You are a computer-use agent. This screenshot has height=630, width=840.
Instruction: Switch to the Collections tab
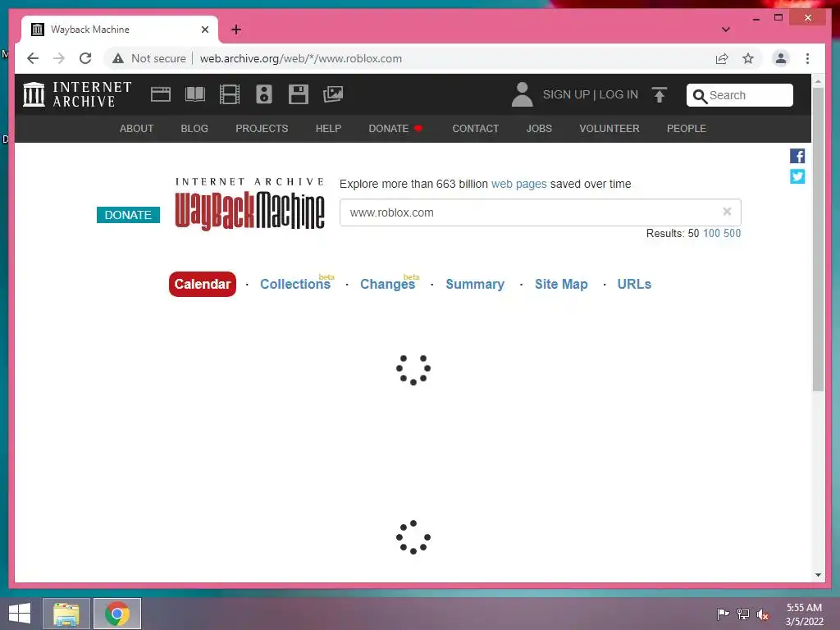pos(295,284)
